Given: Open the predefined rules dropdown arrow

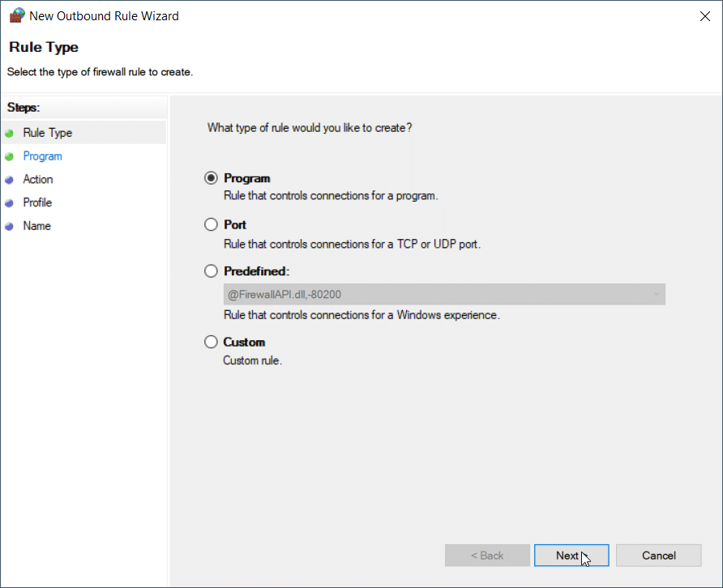Looking at the screenshot, I should click(656, 295).
